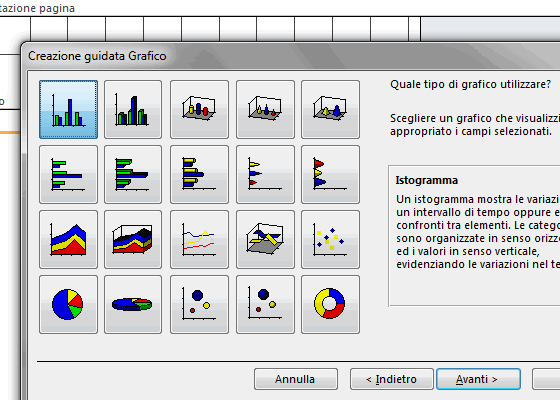Choose the horizontal bar chart type
This screenshot has height=400, width=560.
pos(68,174)
